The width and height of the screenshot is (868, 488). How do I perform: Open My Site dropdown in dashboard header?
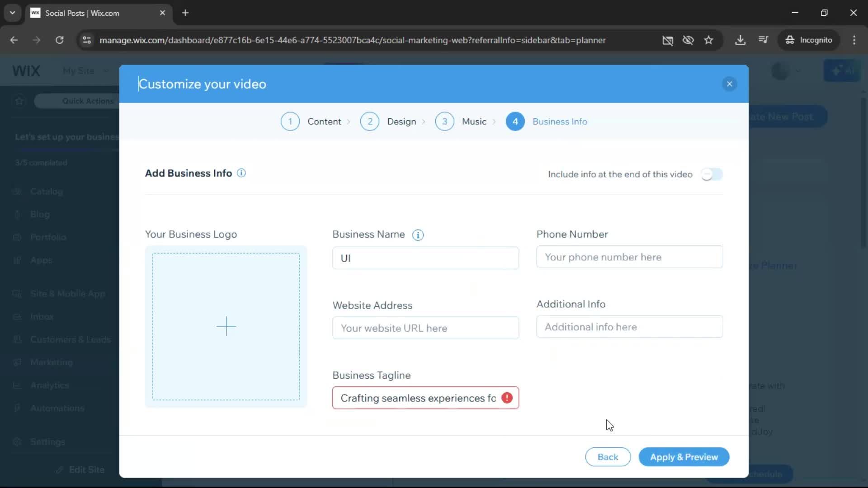pos(86,71)
